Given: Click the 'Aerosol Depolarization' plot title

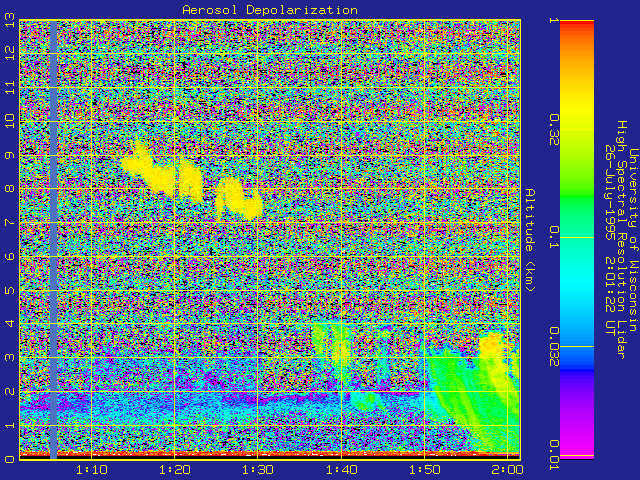Looking at the screenshot, I should click(270, 10).
